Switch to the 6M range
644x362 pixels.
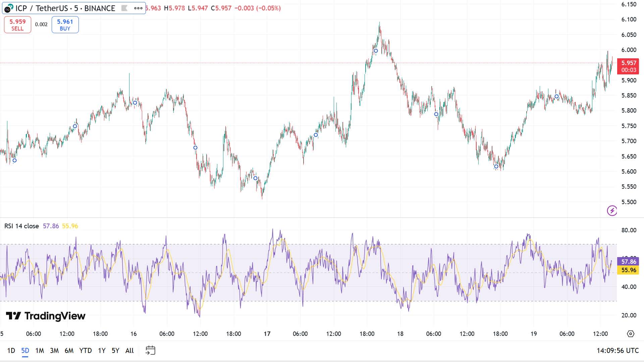click(x=69, y=350)
